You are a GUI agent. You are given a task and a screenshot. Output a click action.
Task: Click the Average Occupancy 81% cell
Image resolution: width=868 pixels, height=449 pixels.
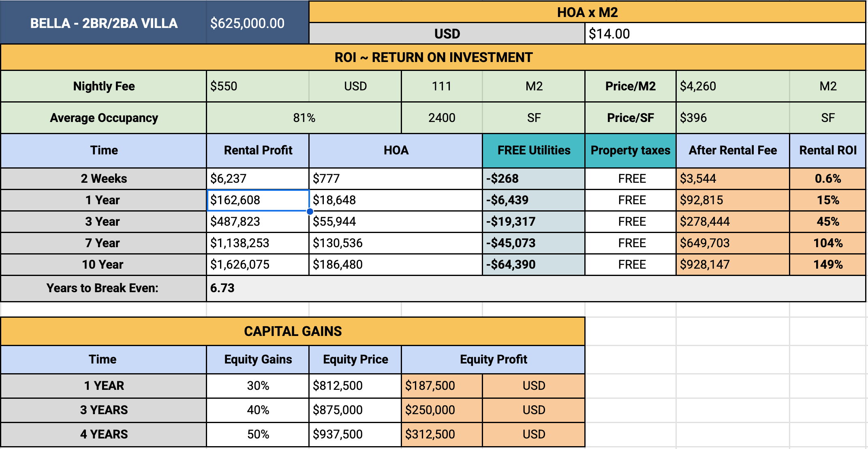pos(304,118)
